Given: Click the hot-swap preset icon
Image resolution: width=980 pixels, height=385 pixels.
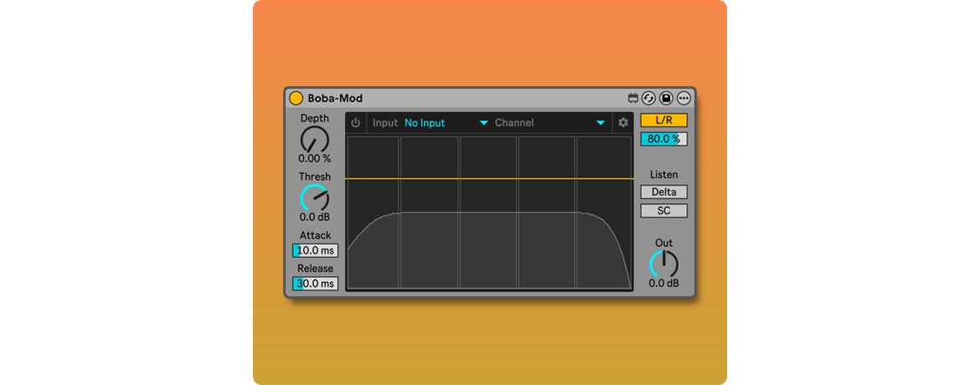Looking at the screenshot, I should [649, 99].
